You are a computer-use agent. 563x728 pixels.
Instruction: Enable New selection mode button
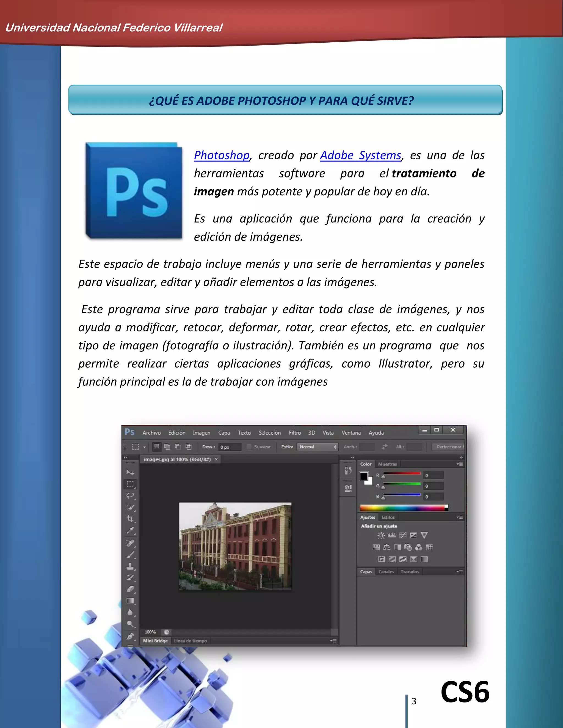click(157, 446)
